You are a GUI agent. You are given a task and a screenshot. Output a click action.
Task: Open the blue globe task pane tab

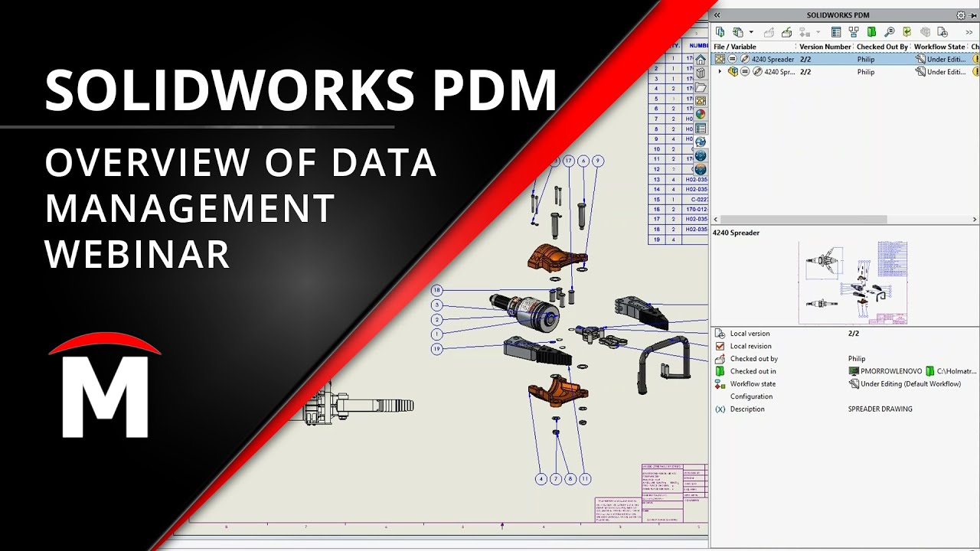point(701,156)
